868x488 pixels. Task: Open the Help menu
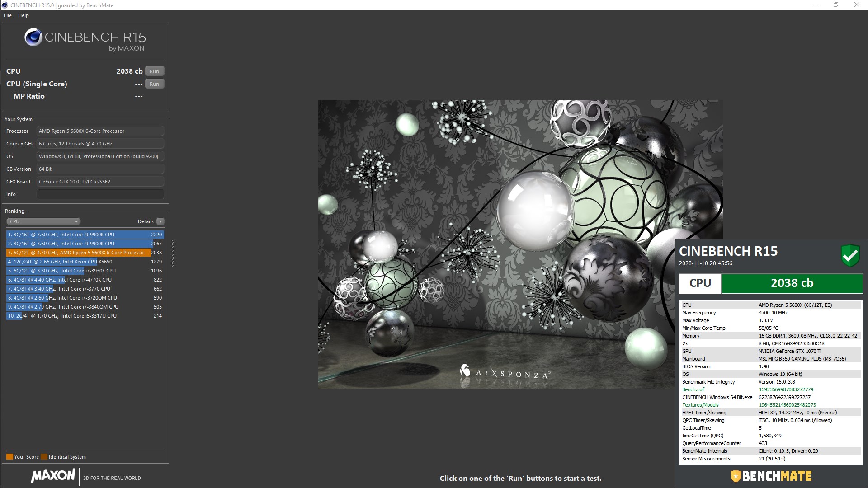[x=24, y=15]
